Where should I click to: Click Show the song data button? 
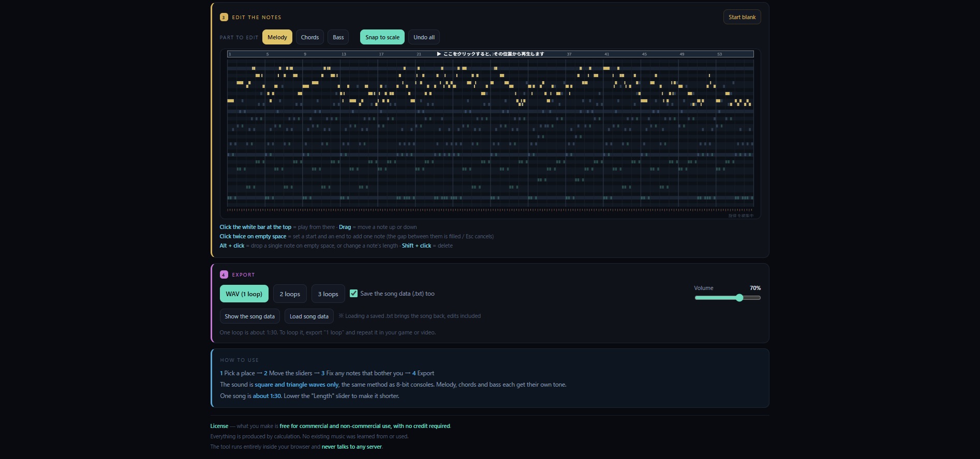[250, 316]
